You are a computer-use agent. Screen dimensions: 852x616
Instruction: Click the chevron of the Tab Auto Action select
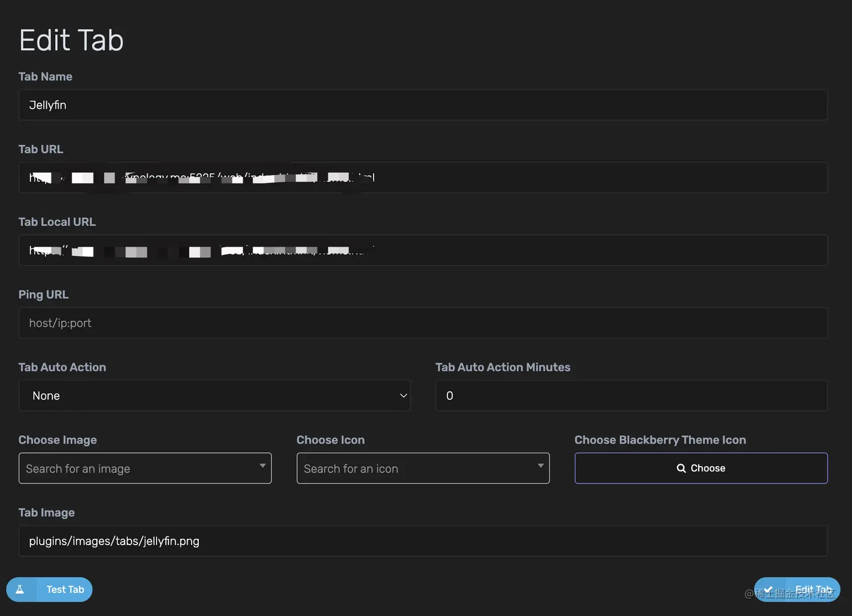[403, 395]
